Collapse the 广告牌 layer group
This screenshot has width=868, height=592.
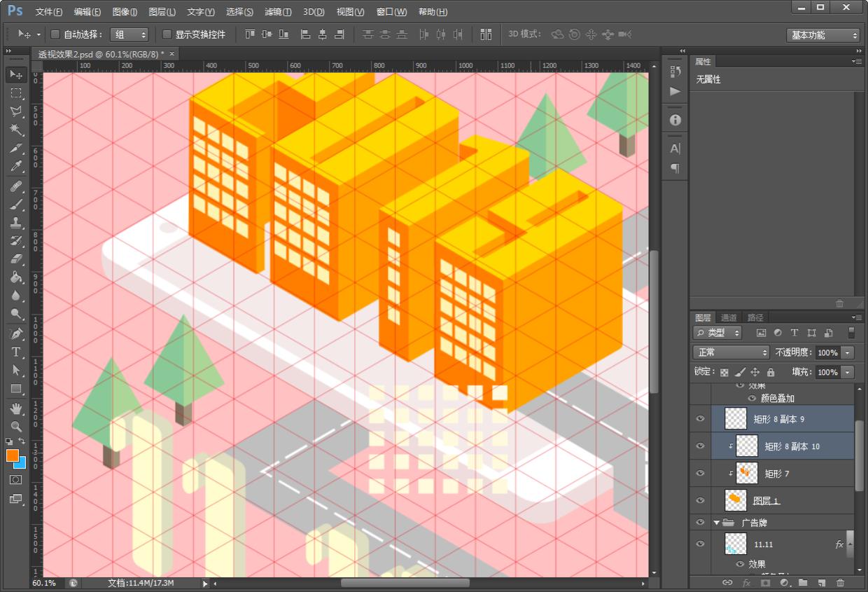[717, 523]
